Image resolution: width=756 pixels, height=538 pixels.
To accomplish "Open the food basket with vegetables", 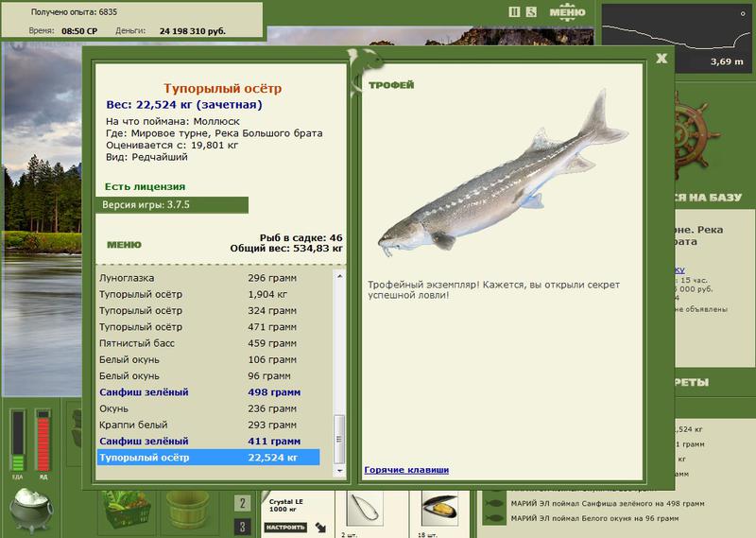I will point(127,511).
